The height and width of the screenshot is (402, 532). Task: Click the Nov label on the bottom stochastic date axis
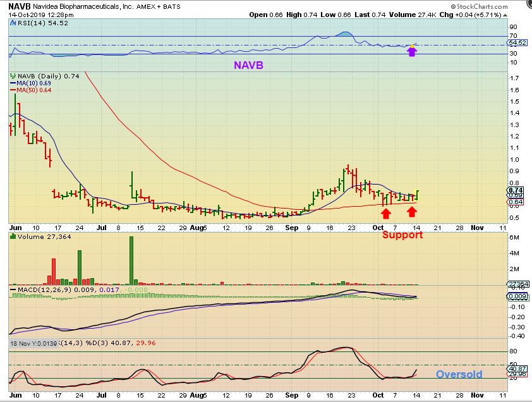(x=477, y=395)
